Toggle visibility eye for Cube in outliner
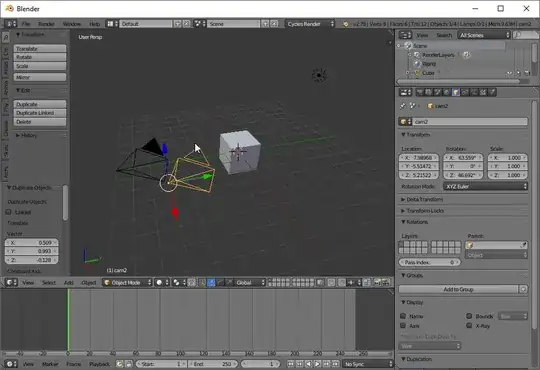Image resolution: width=540 pixels, height=370 pixels. point(509,73)
